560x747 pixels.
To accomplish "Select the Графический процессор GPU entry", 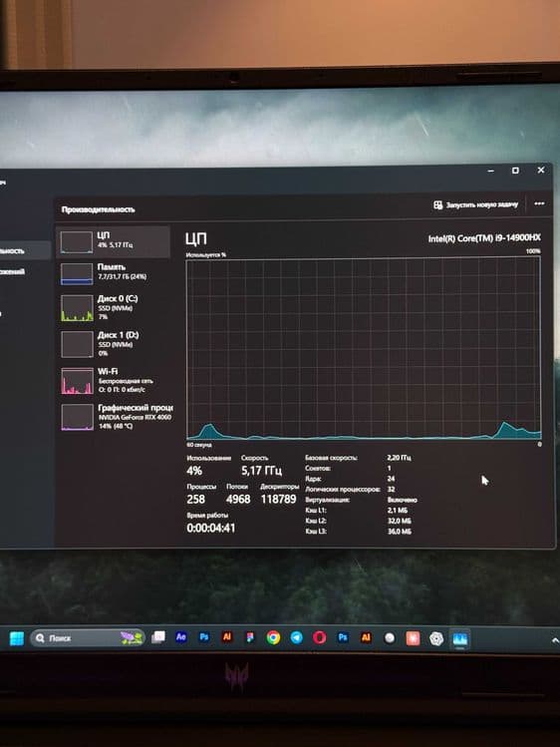I will pos(115,417).
